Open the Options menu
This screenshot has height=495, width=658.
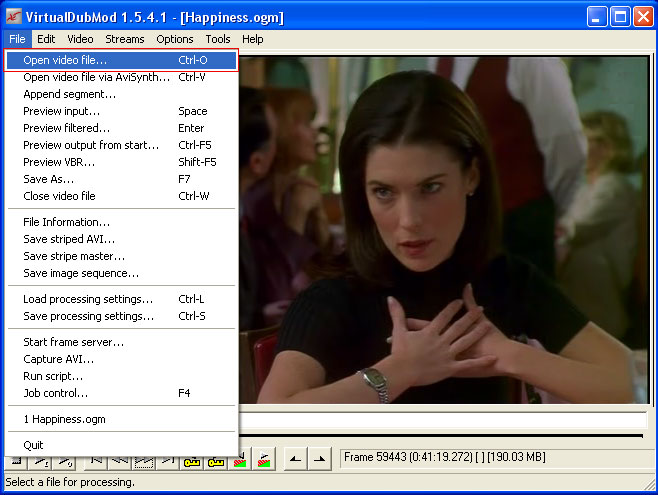tap(175, 39)
